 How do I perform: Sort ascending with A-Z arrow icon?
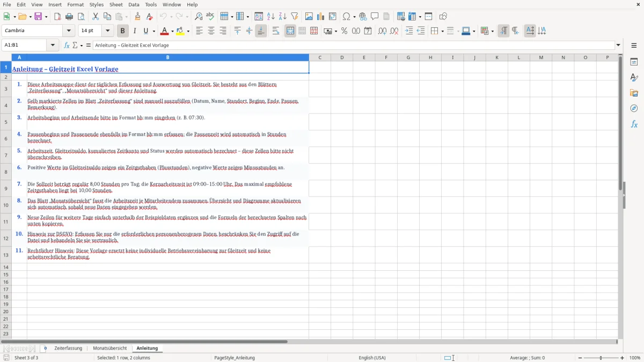270,17
